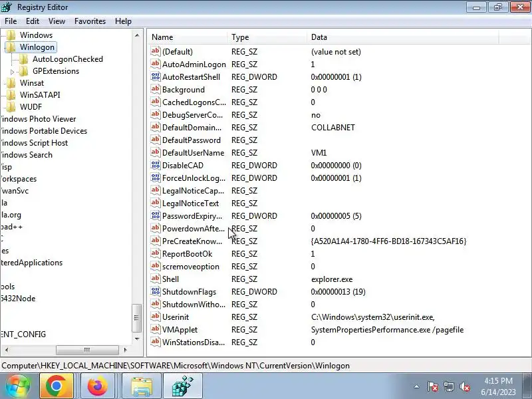This screenshot has height=399, width=532.
Task: Click the icon of the AutoAdminLogon value
Action: 156,64
